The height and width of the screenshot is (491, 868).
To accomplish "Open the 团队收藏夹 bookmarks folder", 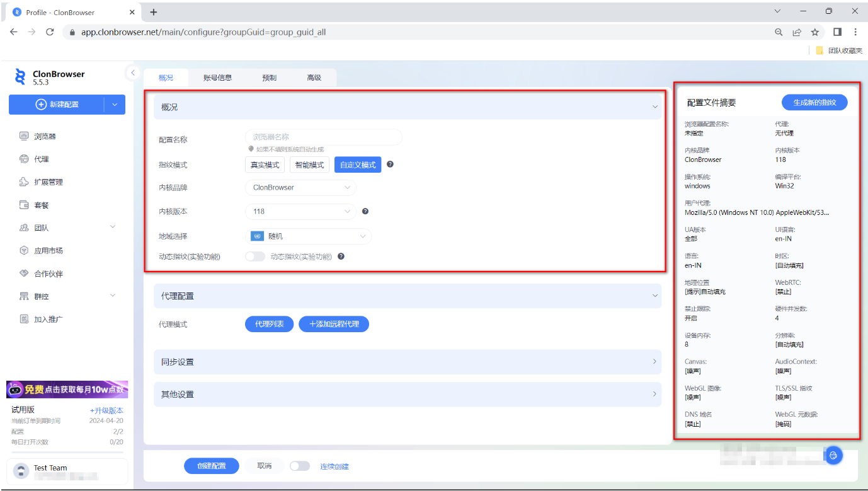I will (839, 50).
